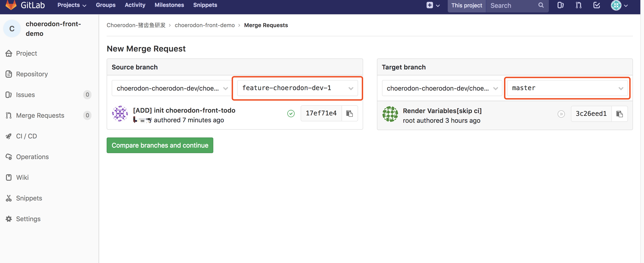Open the source project dropdown

(172, 88)
